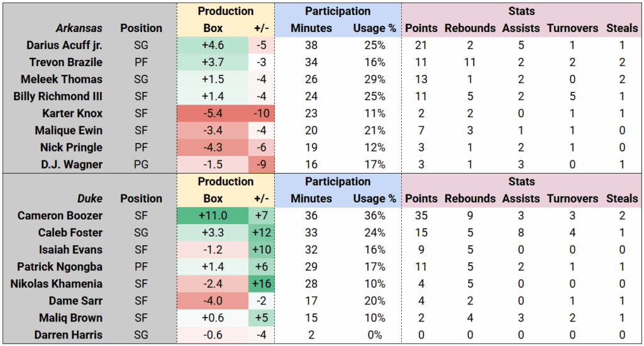Click the Arkansas Production header
The image size is (644, 346).
tap(225, 11)
